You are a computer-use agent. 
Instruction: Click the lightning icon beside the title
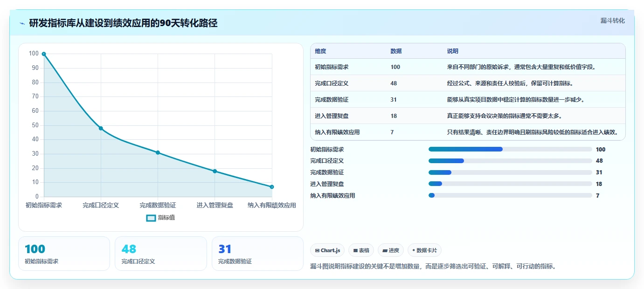tap(22, 23)
